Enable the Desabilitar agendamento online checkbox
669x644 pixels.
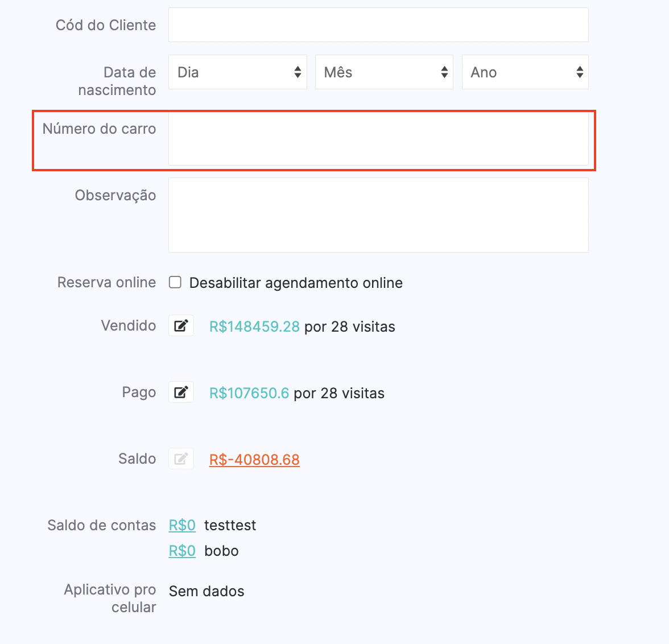175,282
